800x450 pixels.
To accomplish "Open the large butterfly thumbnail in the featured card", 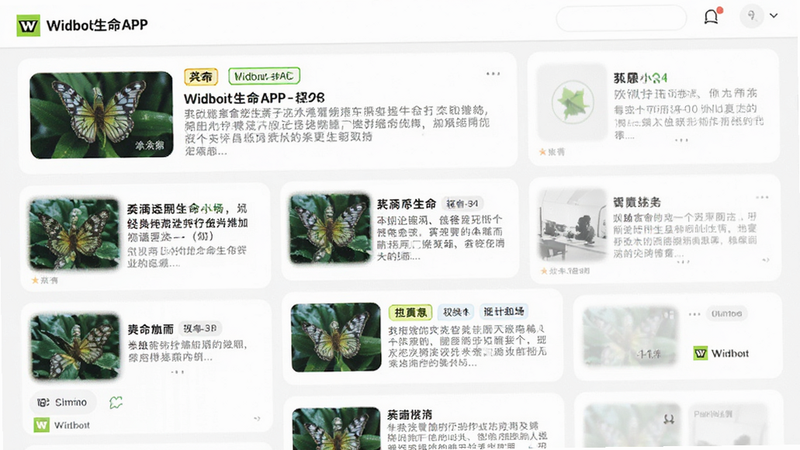I will click(102, 115).
